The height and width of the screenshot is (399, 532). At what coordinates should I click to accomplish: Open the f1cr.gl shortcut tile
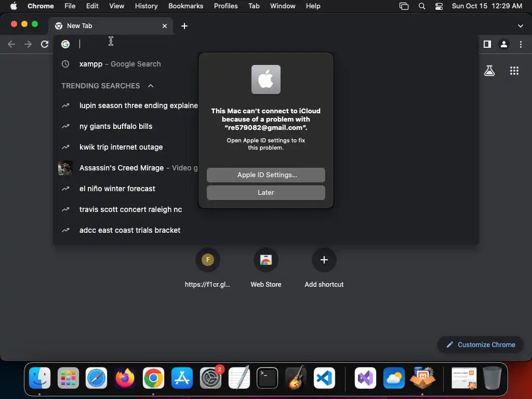tap(208, 268)
